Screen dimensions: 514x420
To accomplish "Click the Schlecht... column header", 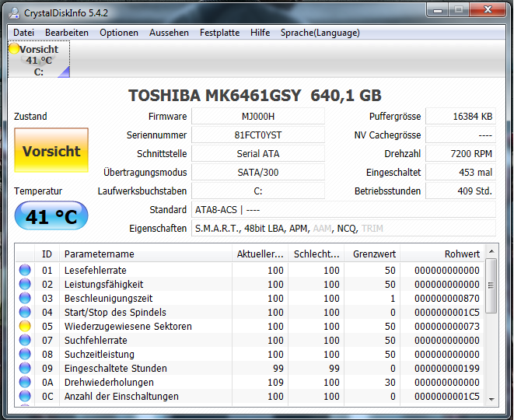I will tap(316, 254).
